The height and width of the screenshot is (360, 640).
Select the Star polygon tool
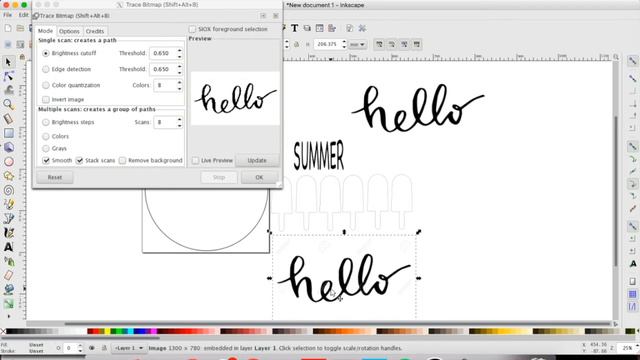(8, 176)
